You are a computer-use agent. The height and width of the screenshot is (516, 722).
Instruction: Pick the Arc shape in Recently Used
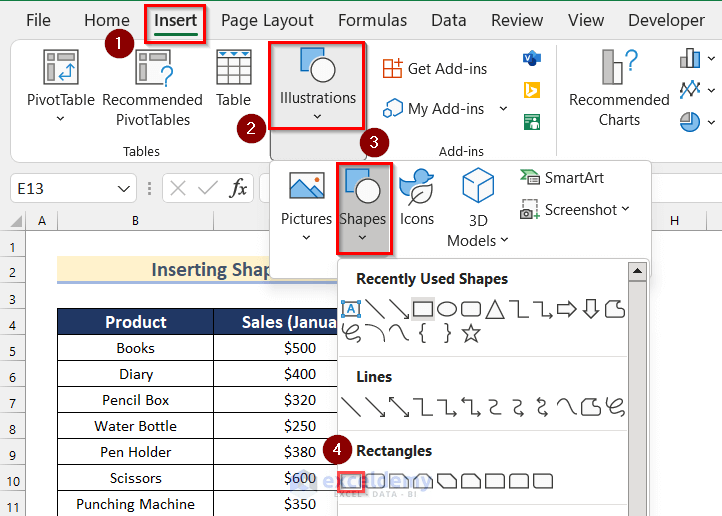click(375, 333)
